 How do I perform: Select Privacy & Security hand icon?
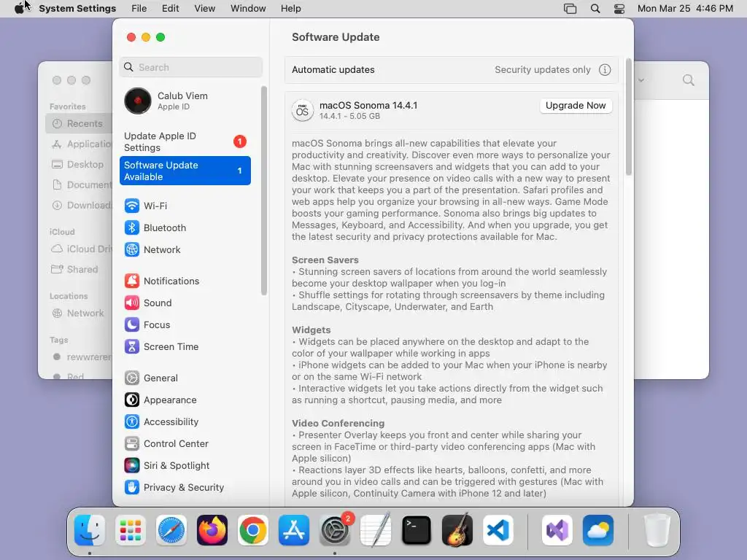132,487
